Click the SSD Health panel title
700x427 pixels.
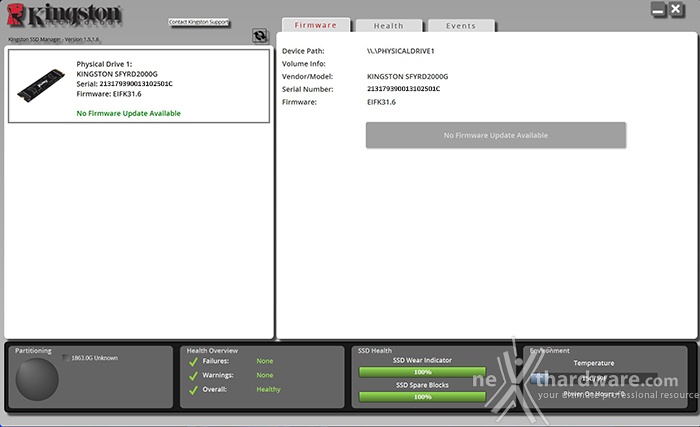coord(375,351)
